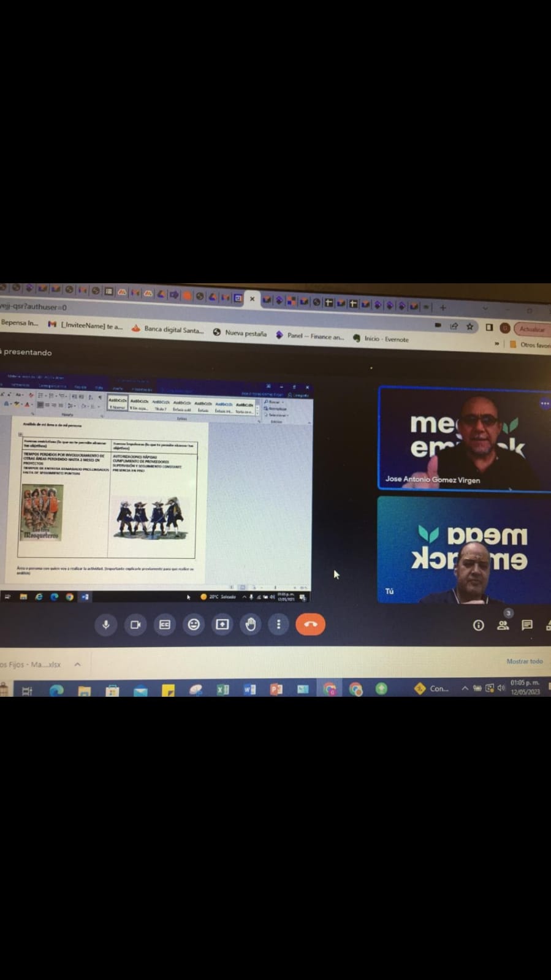The height and width of the screenshot is (980, 551).
Task: Open File Explorer from taskbar
Action: (x=84, y=691)
